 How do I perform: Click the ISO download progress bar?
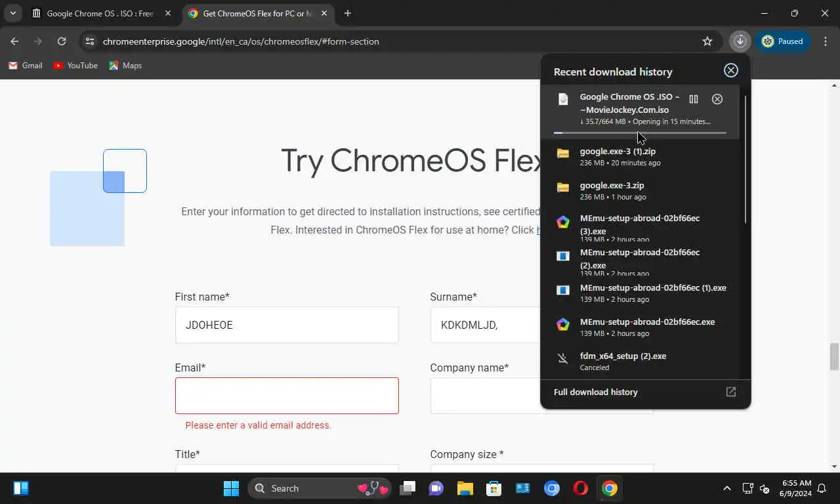[x=640, y=133]
